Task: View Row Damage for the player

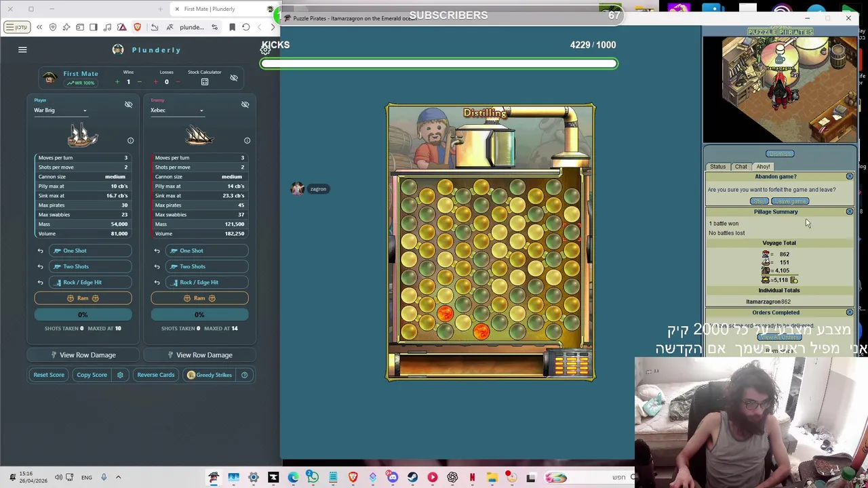Action: point(83,355)
